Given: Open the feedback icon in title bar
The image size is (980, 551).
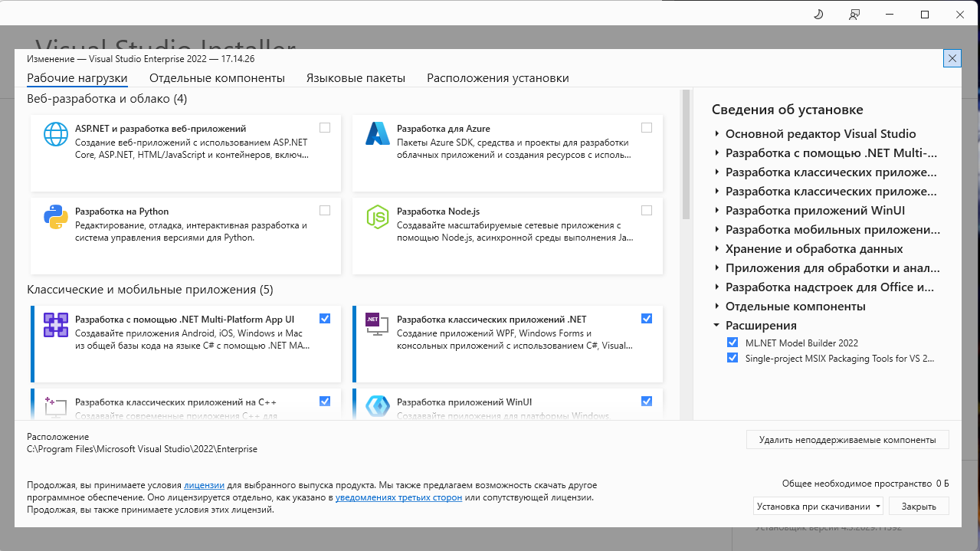Looking at the screenshot, I should 854,15.
